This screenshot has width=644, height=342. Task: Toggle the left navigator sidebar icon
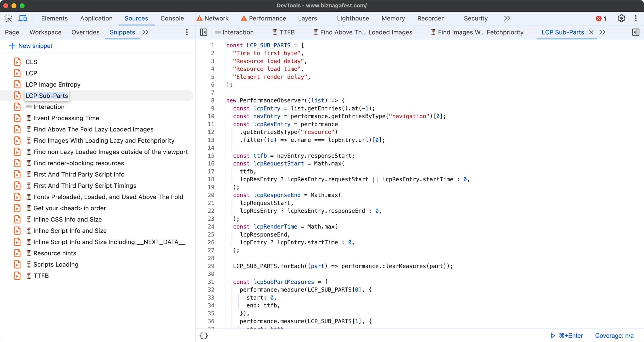(x=204, y=32)
